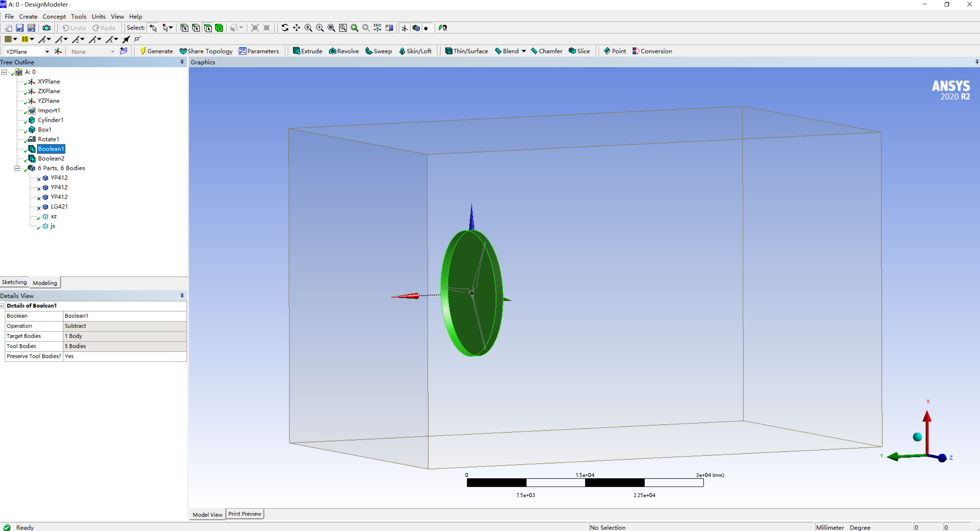Image resolution: width=980 pixels, height=531 pixels.
Task: Click the Conversion tool
Action: click(x=652, y=51)
